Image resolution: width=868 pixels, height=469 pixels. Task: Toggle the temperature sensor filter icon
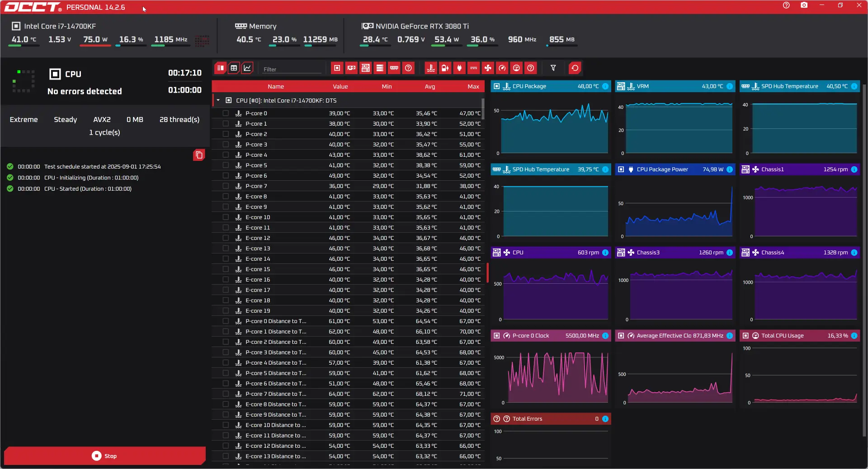(x=431, y=68)
